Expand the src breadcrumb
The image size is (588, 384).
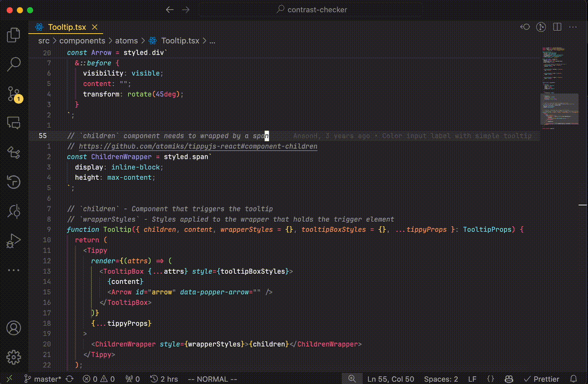(44, 40)
